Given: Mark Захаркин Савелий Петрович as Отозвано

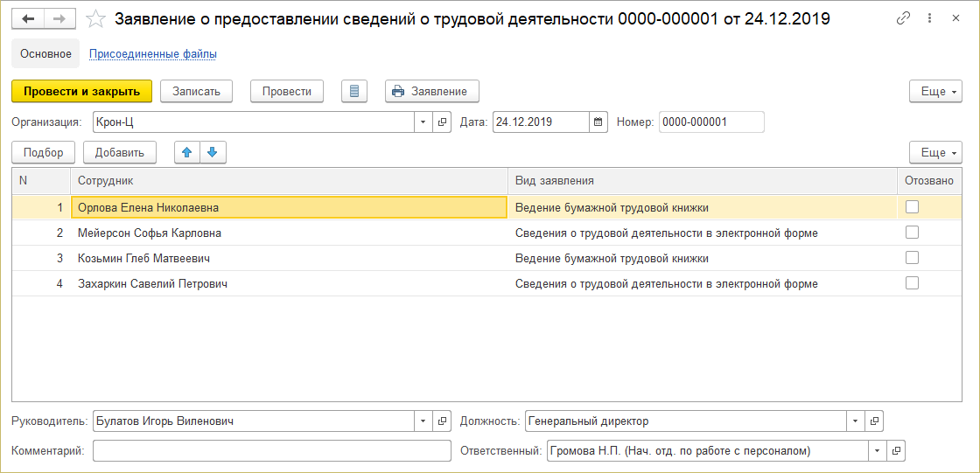Looking at the screenshot, I should [x=912, y=283].
